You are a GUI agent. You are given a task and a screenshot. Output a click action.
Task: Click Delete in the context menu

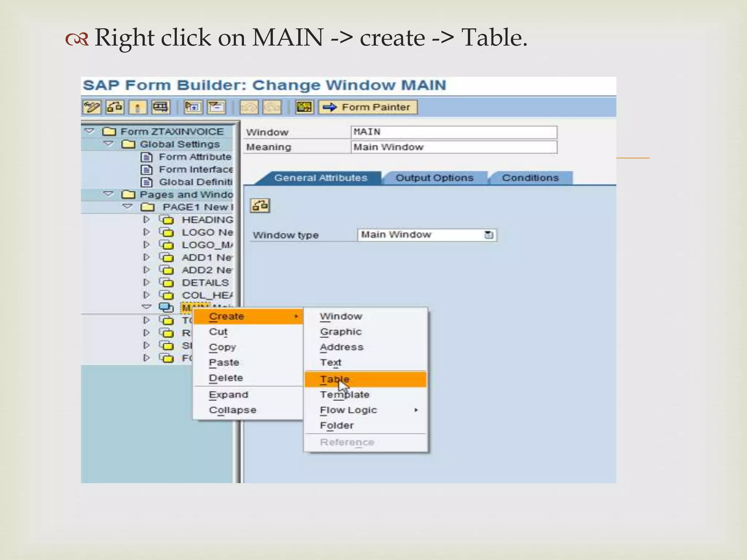226,378
